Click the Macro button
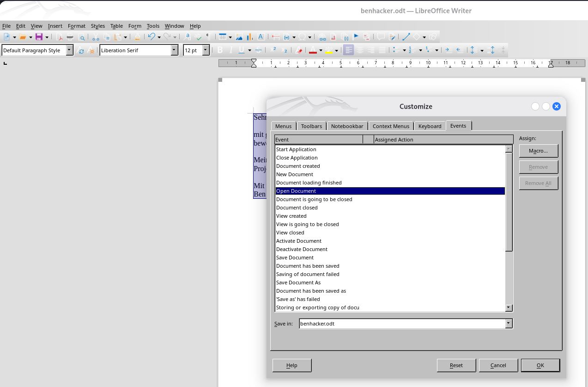 (x=538, y=151)
